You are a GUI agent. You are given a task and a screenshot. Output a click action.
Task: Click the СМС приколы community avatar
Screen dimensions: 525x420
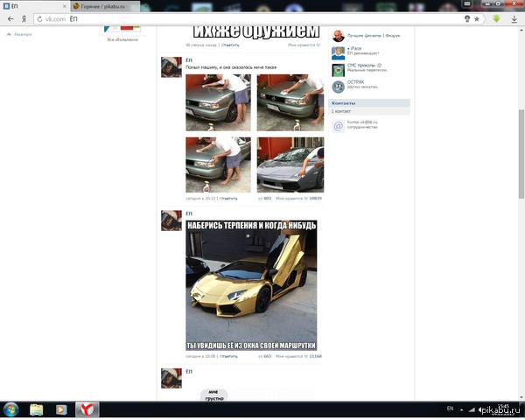click(338, 68)
